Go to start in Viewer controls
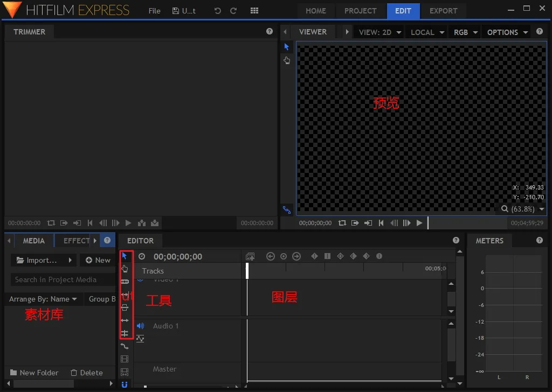The height and width of the screenshot is (392, 552). tap(381, 223)
